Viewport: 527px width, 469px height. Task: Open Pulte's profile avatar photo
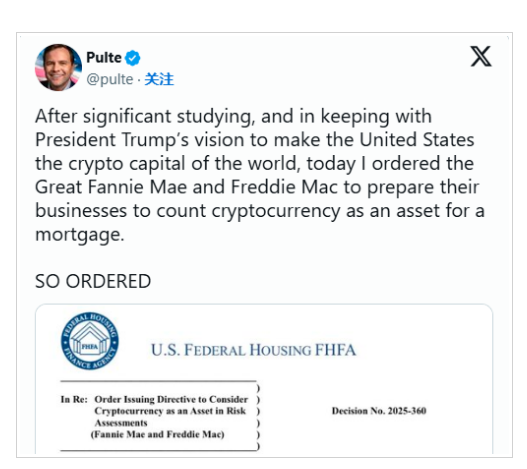(x=58, y=67)
